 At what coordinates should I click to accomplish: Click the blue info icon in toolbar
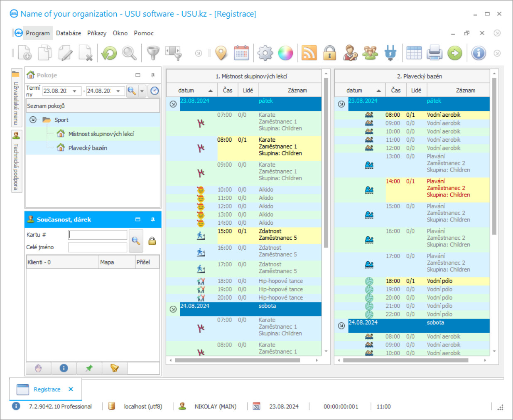pos(479,53)
